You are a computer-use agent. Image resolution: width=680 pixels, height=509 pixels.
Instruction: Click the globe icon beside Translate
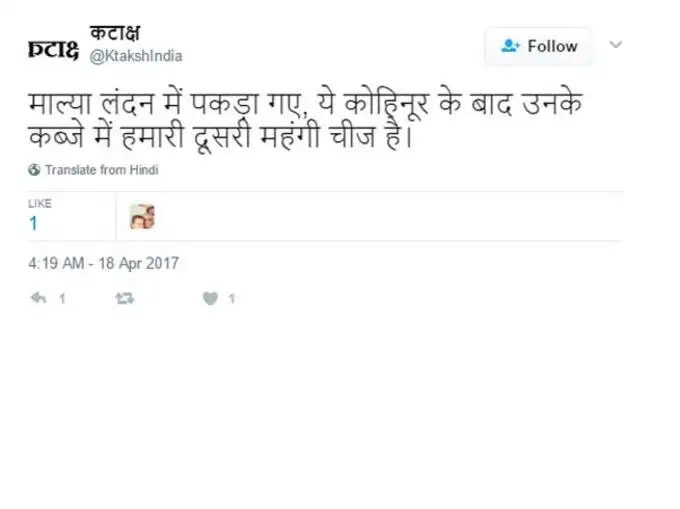click(x=34, y=170)
